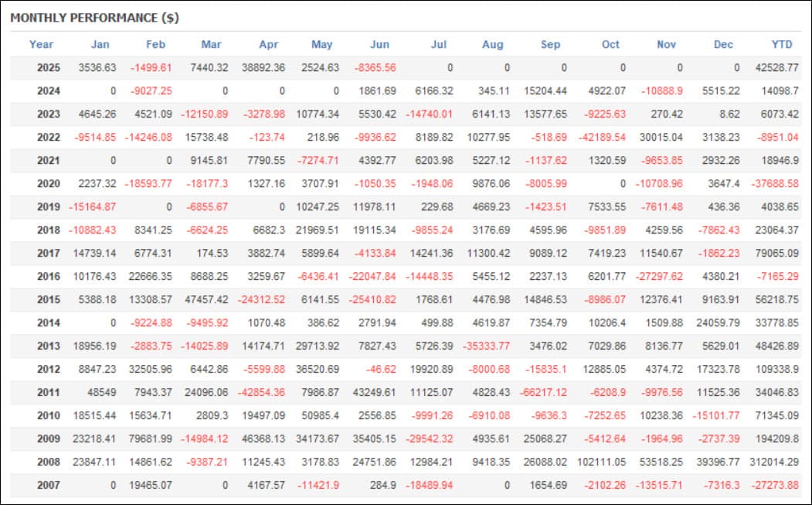Select the 2011 year row label
The width and height of the screenshot is (812, 505).
click(x=48, y=393)
